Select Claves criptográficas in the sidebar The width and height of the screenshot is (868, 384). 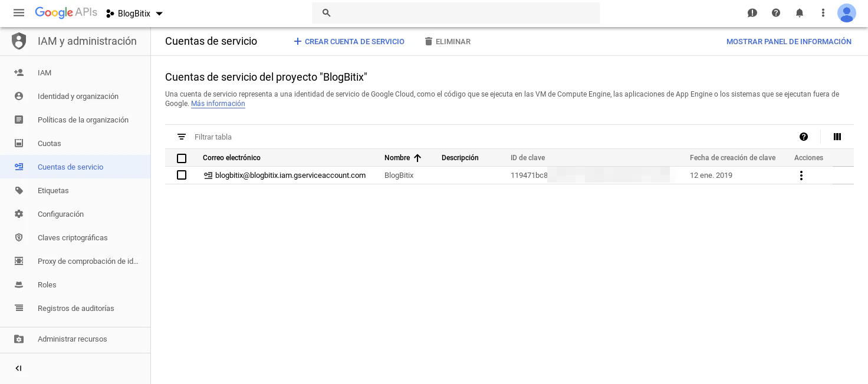tap(73, 237)
